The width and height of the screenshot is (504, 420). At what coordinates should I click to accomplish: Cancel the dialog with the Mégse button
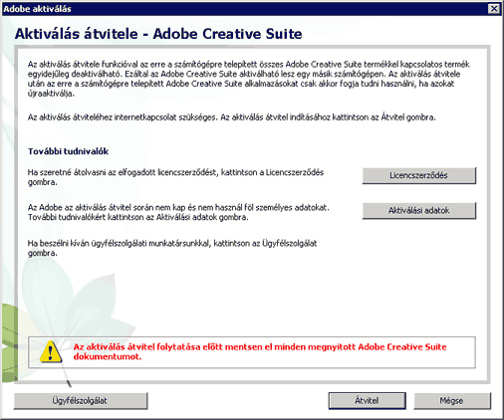tap(452, 401)
